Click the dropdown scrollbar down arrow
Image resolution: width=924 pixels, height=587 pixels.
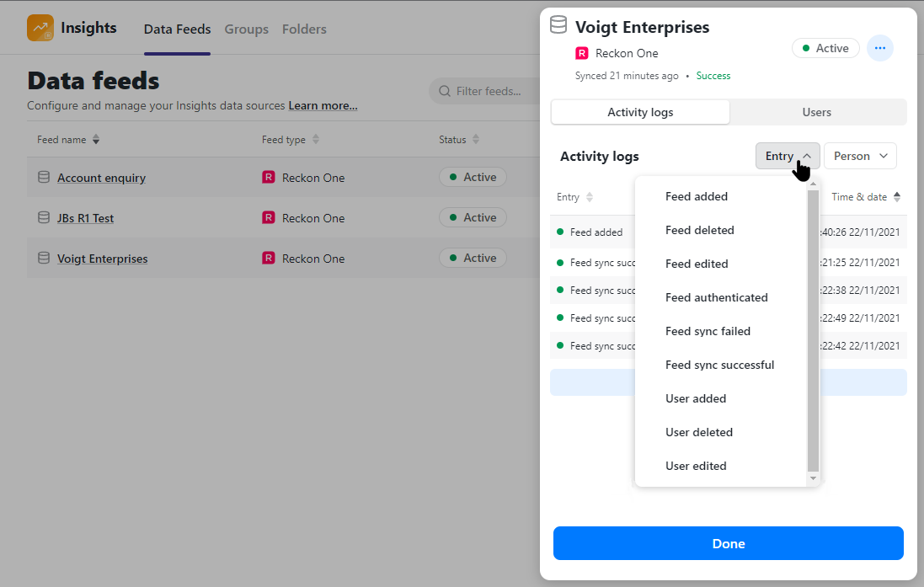(813, 478)
